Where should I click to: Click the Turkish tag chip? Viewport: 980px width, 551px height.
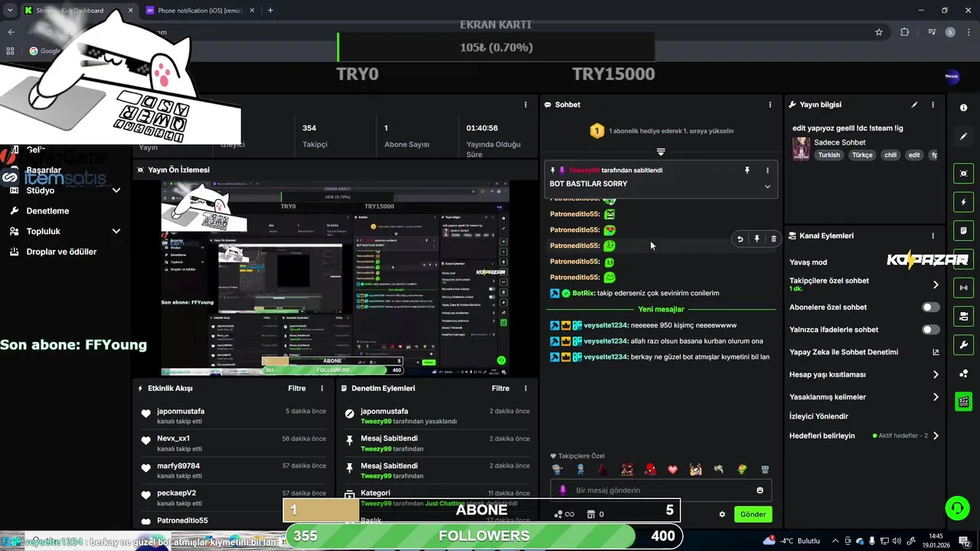click(828, 155)
